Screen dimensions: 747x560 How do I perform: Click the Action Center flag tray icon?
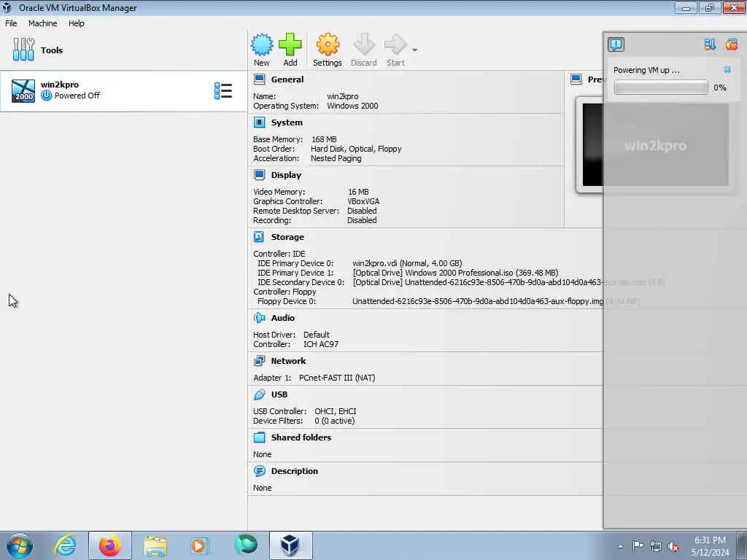pyautogui.click(x=638, y=546)
